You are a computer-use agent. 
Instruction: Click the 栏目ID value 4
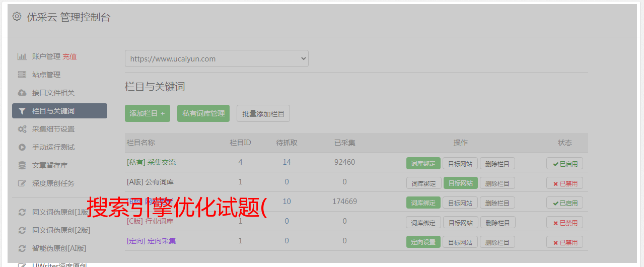(240, 162)
